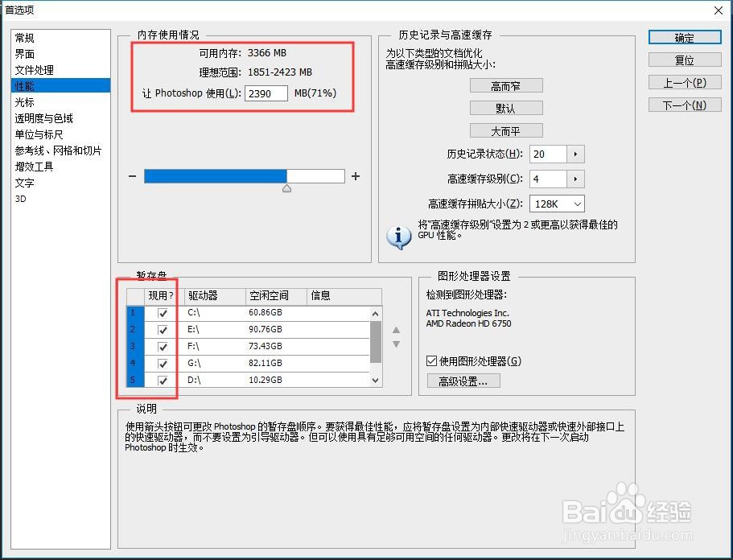733x560 pixels.
Task: Apply 默认 cache preset
Action: pos(506,109)
